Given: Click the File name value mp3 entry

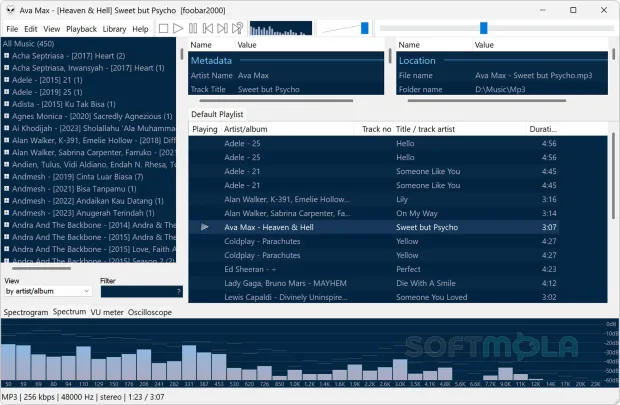Looking at the screenshot, I should (533, 76).
